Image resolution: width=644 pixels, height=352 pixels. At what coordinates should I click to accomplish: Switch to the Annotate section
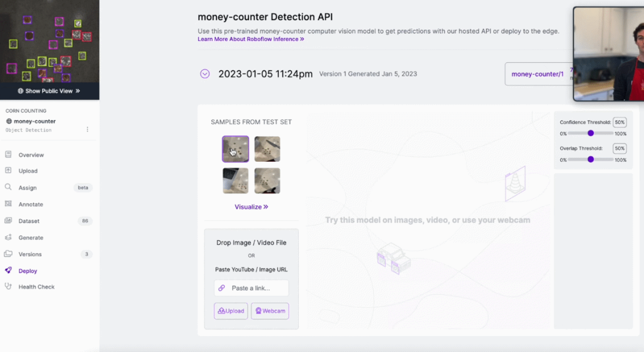pos(31,205)
